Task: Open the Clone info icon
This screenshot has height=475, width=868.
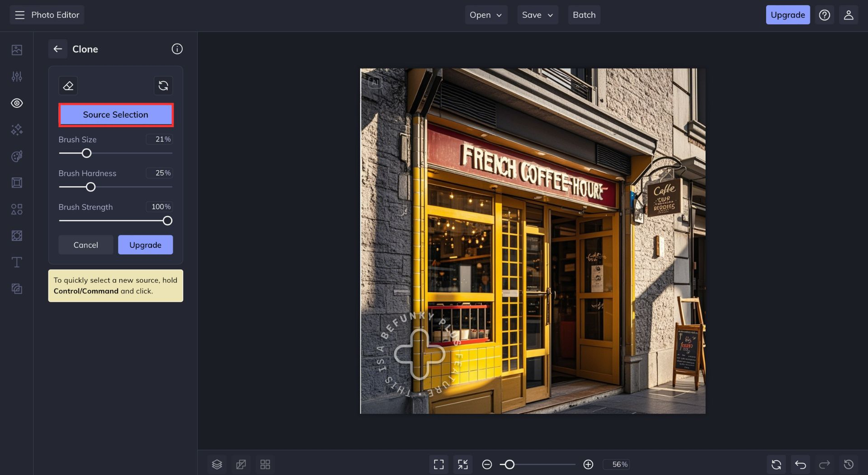Action: 177,49
